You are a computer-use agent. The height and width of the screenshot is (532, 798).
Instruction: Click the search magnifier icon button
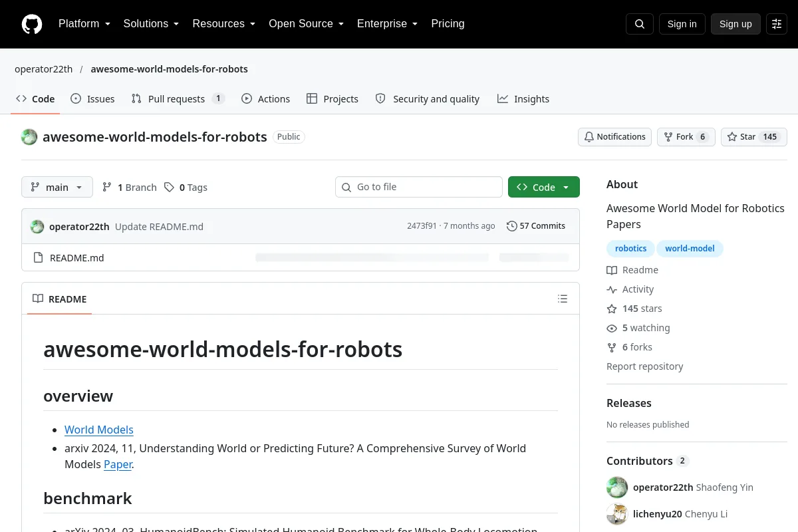point(640,24)
